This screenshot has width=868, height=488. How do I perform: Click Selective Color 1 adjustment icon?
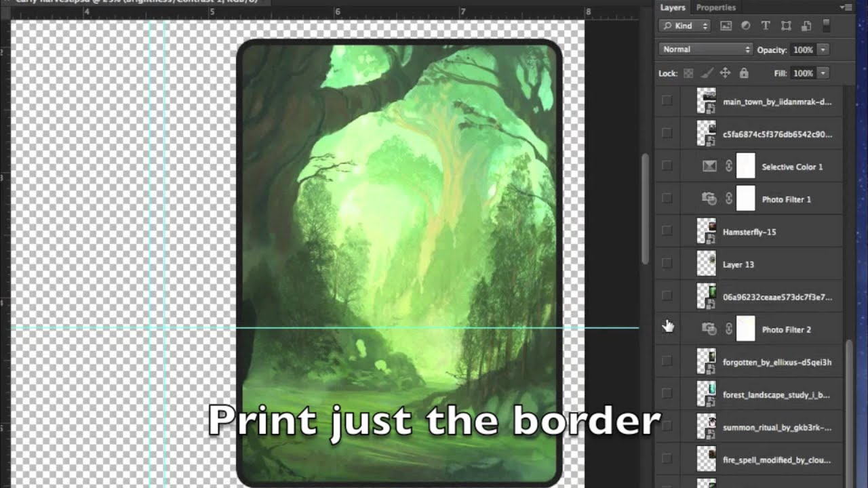click(x=709, y=167)
